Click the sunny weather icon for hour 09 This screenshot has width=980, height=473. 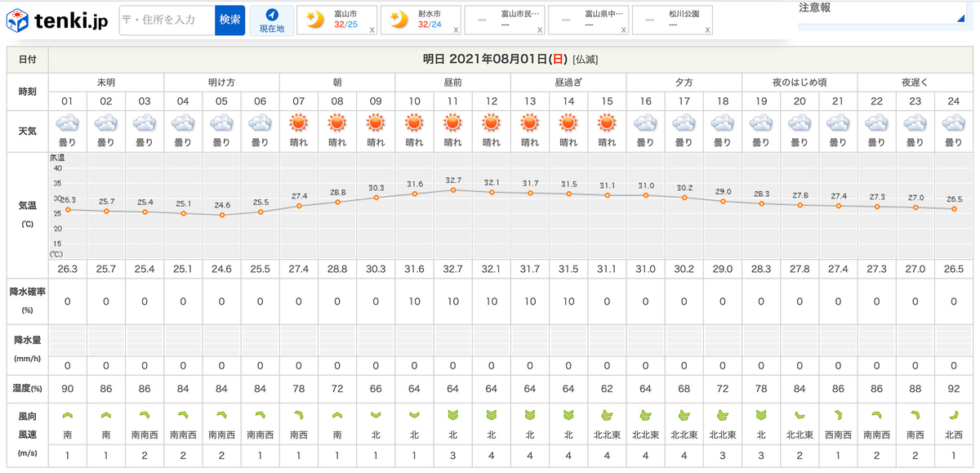click(376, 123)
